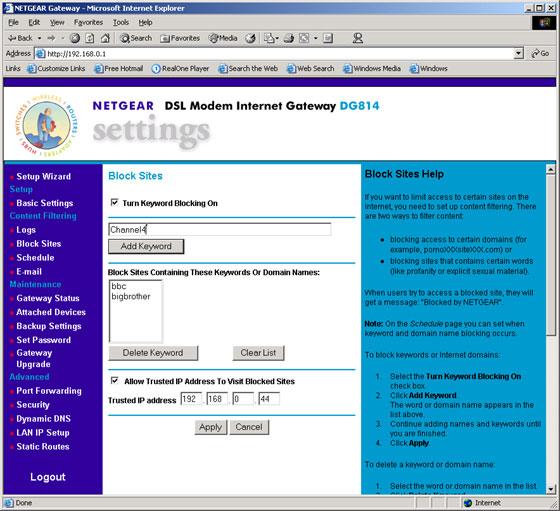Viewport: 560px width, 511px height.
Task: Open the File menu
Action: point(13,22)
